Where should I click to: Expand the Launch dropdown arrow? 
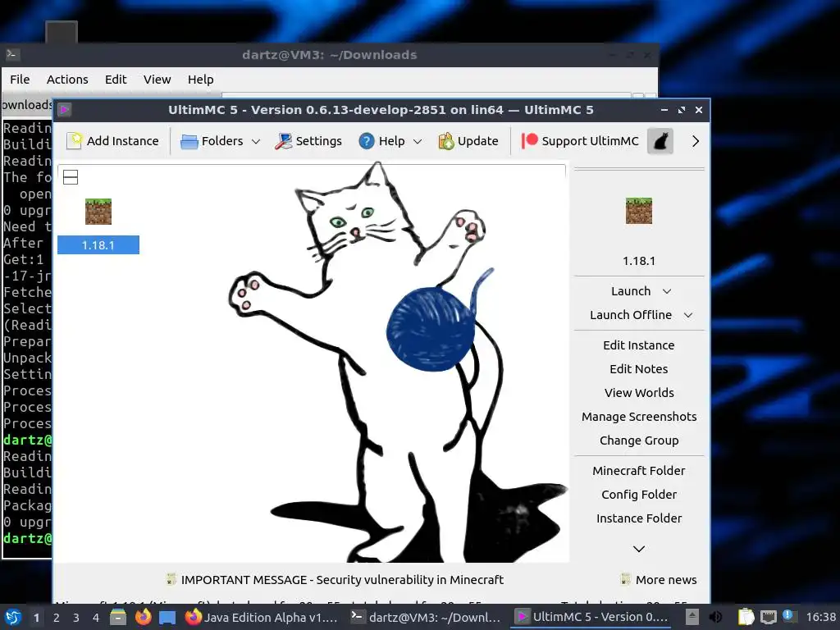(667, 291)
